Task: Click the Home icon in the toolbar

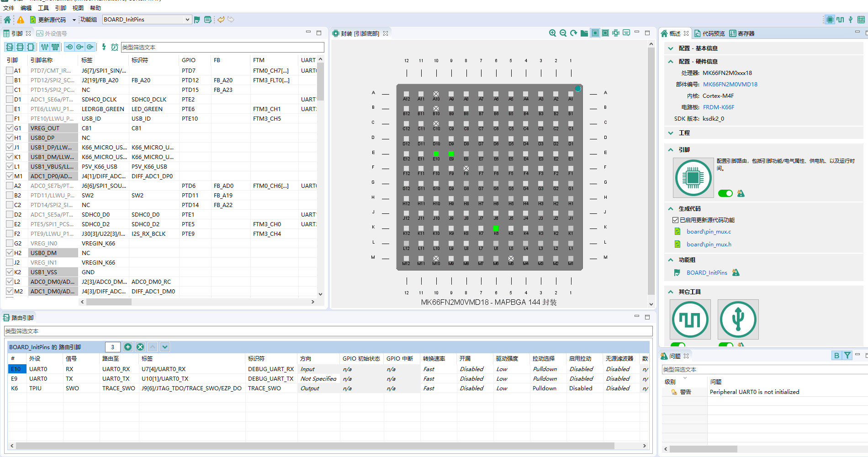Action: click(x=6, y=19)
